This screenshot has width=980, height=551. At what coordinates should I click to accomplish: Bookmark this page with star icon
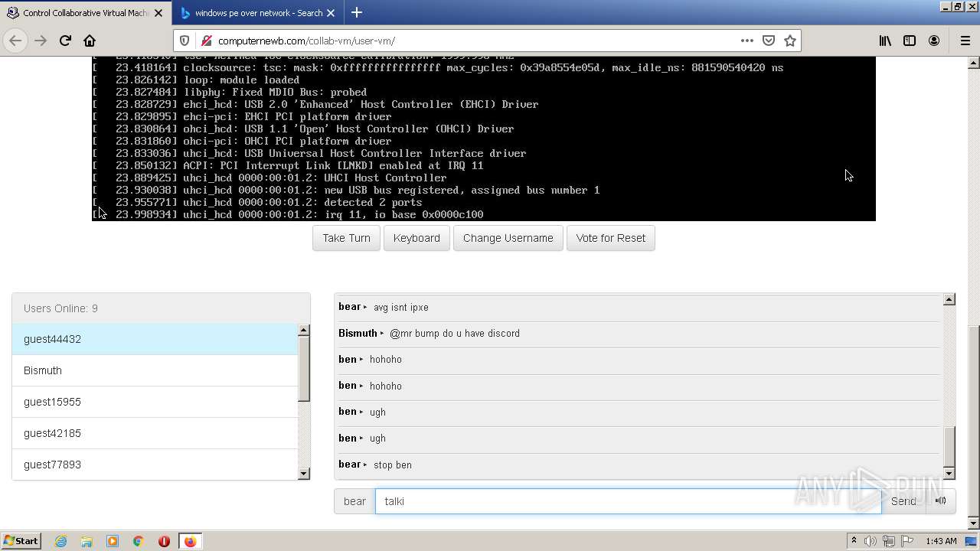click(790, 41)
